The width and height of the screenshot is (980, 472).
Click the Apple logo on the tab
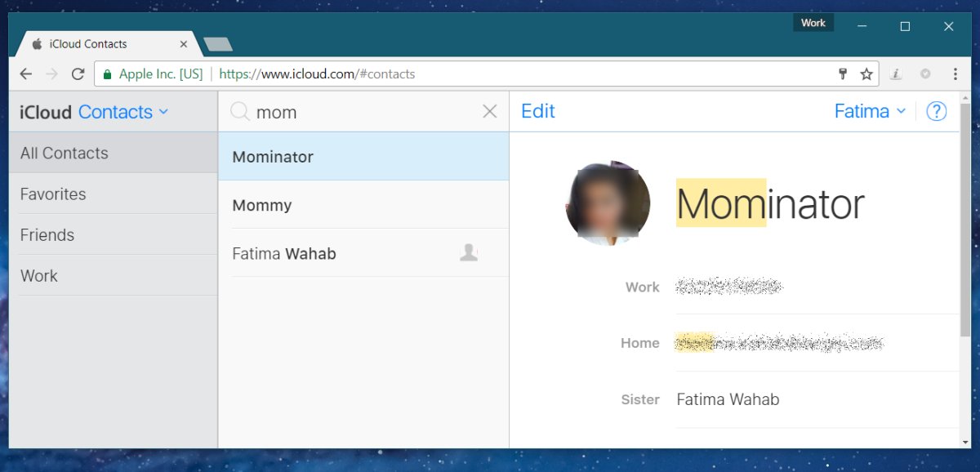tap(37, 44)
